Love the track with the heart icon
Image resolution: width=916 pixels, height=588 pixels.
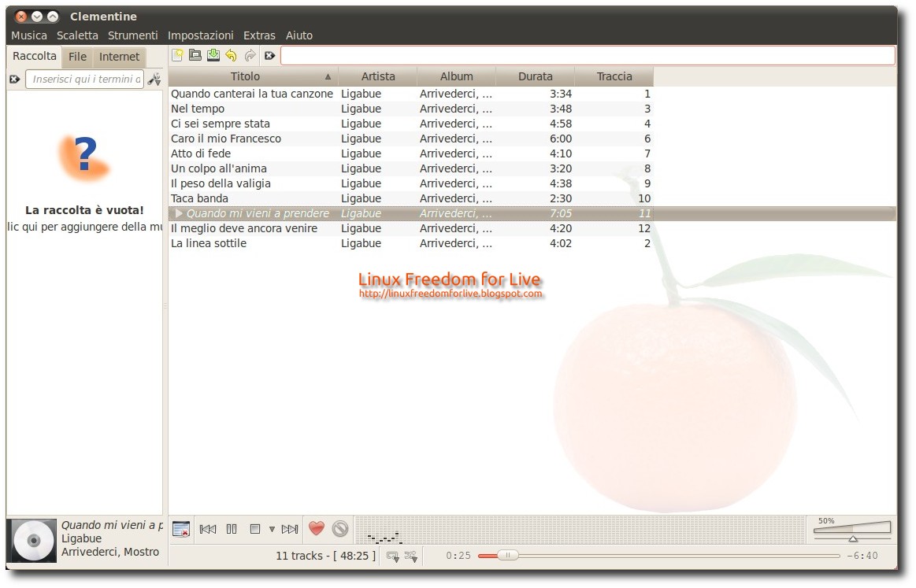[x=316, y=528]
